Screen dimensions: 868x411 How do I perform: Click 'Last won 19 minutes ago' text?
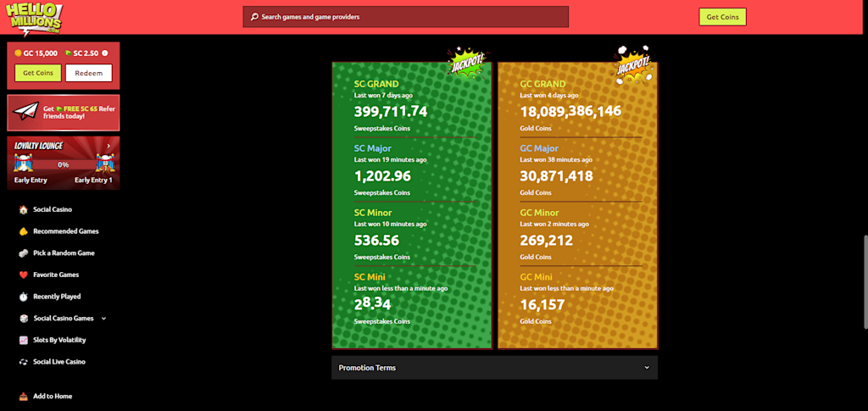390,159
